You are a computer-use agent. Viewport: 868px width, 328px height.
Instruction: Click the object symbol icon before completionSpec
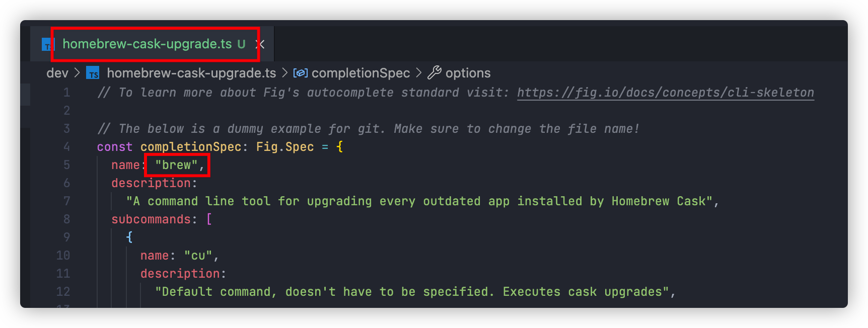tap(300, 73)
